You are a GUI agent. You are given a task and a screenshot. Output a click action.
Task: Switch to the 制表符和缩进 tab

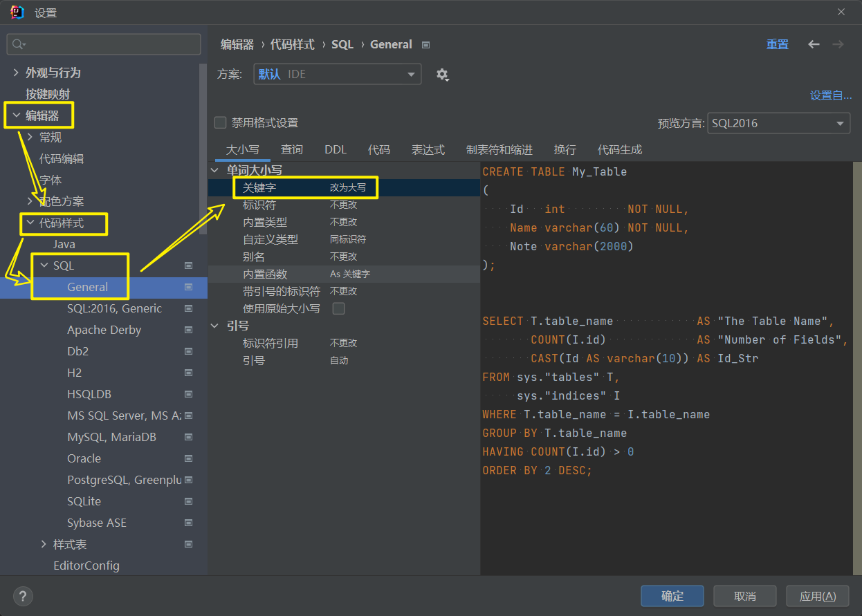point(499,149)
